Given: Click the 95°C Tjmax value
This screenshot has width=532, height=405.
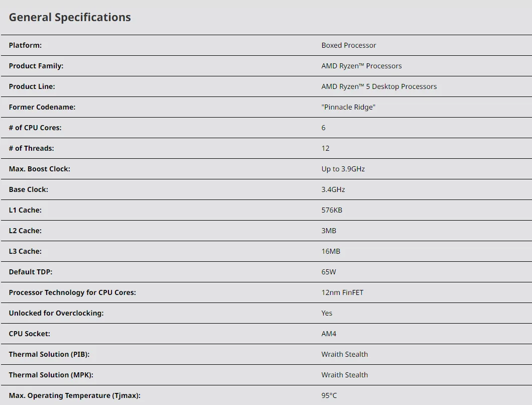Looking at the screenshot, I should tap(329, 395).
